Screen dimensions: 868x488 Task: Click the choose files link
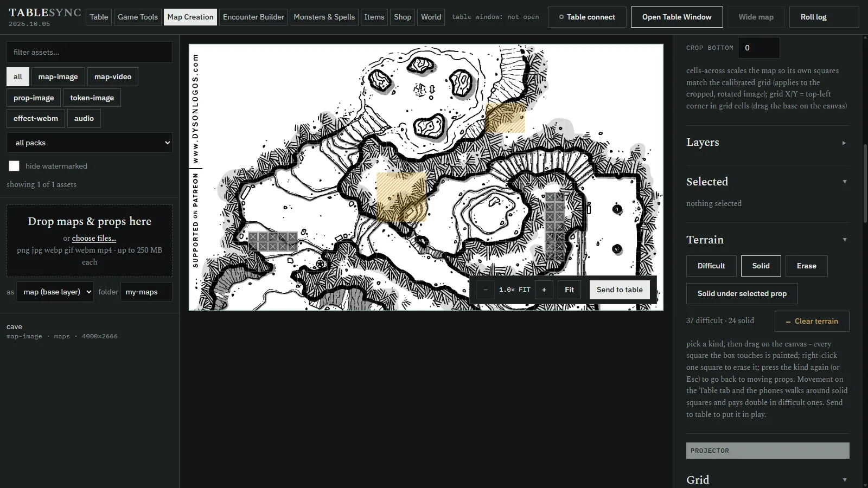click(94, 238)
